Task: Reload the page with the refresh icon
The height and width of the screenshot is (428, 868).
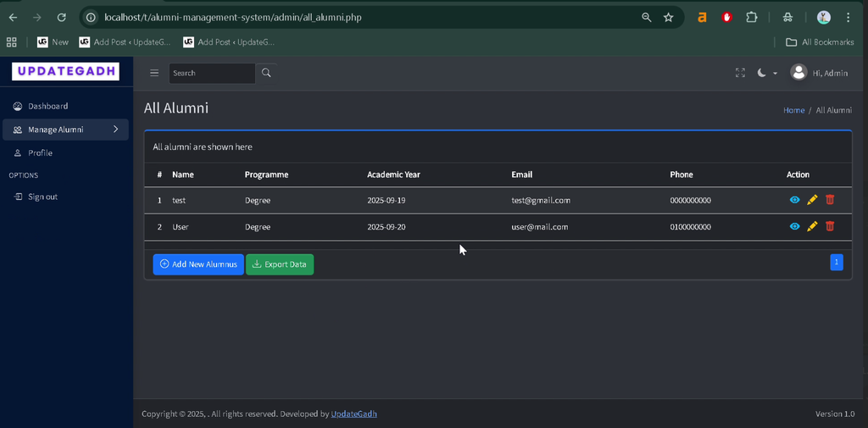Action: tap(61, 18)
